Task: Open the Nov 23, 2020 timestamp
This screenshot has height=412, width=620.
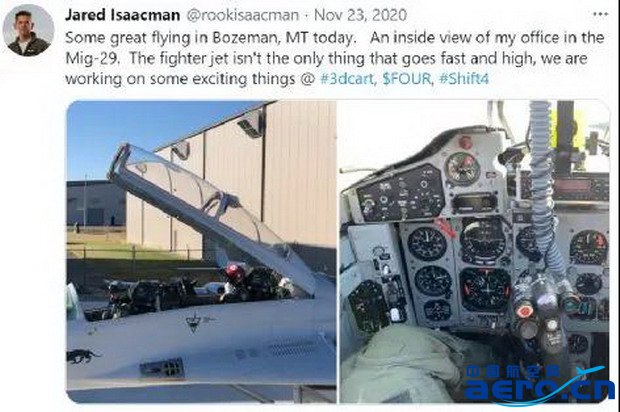Action: tap(360, 15)
